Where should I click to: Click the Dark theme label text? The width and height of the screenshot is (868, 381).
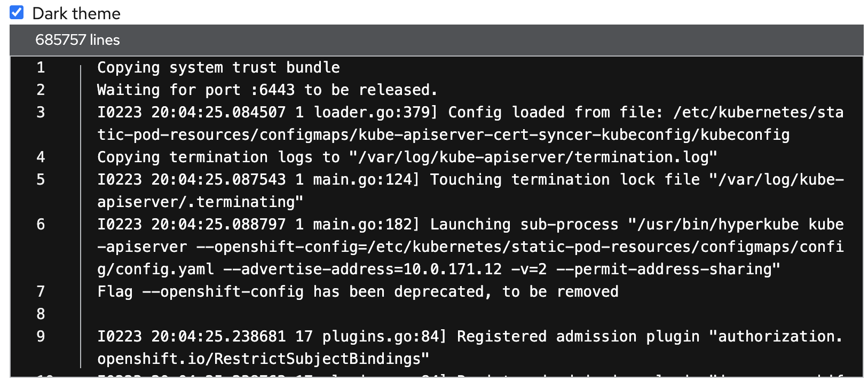click(x=76, y=13)
